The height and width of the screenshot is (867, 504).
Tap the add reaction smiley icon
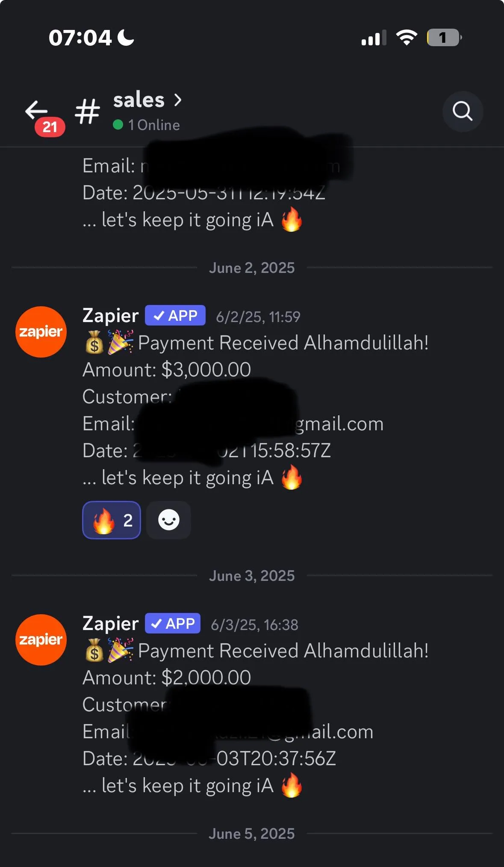pos(168,520)
